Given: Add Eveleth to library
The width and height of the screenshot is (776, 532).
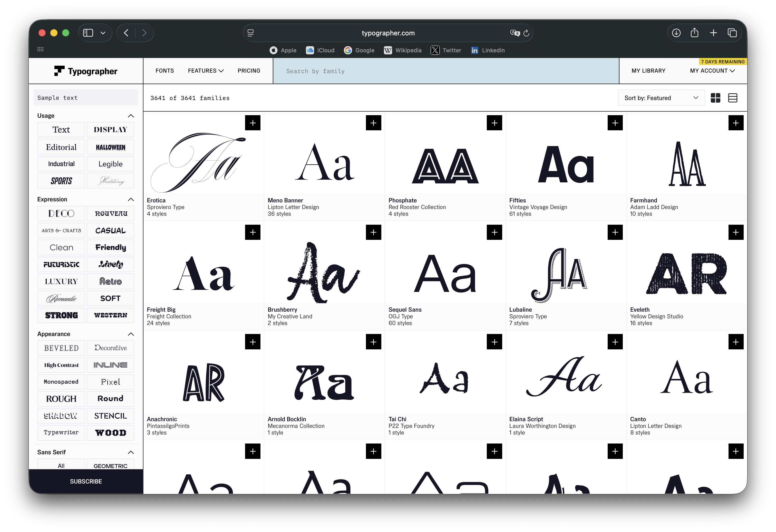Looking at the screenshot, I should coord(736,232).
